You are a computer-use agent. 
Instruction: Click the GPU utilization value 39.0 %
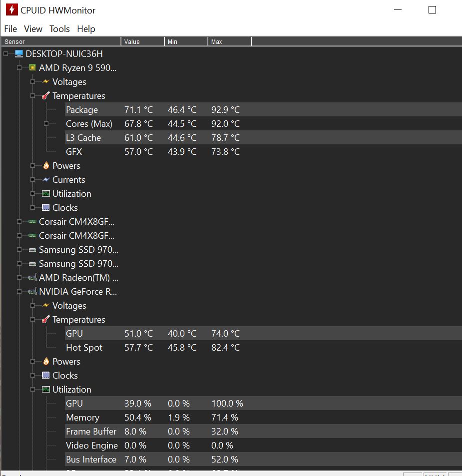point(138,403)
